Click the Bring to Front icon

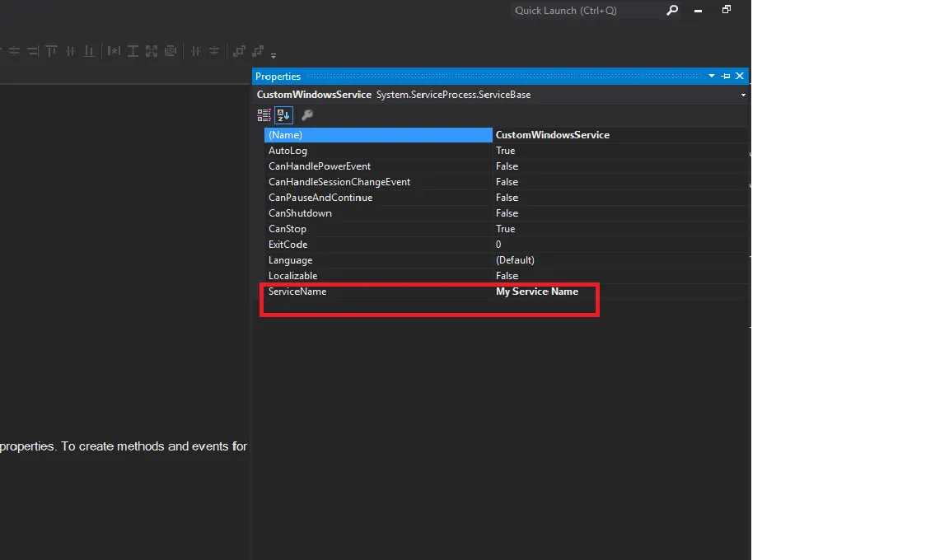pyautogui.click(x=239, y=51)
